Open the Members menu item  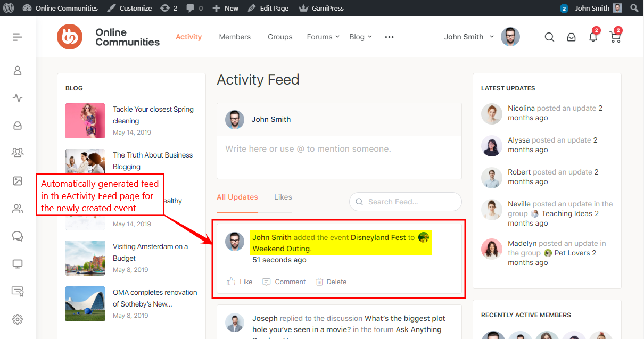[x=235, y=37]
